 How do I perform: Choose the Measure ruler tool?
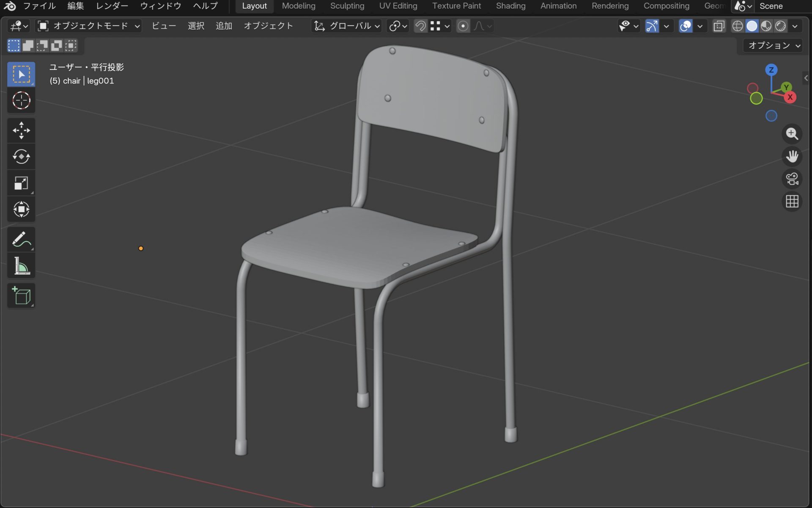pos(21,266)
